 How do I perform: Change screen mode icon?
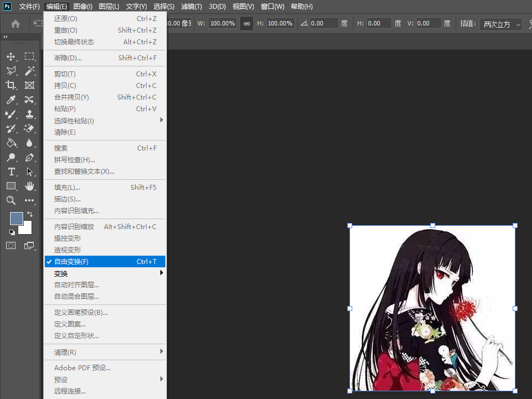[x=29, y=246]
